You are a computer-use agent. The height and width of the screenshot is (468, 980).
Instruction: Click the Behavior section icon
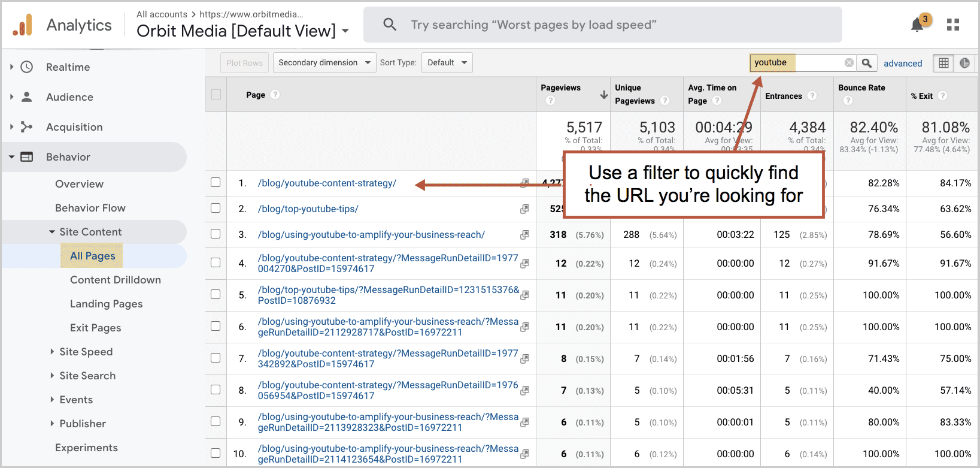tap(27, 157)
